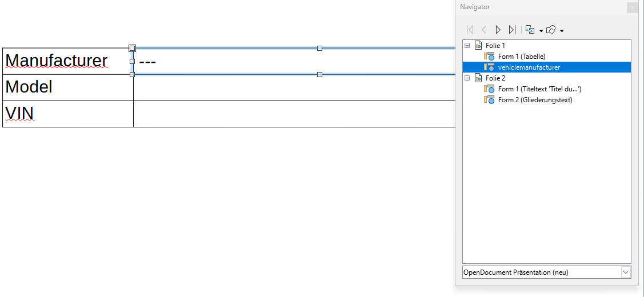Screen dimensions: 644x297
Task: Open the Show Shapes dropdown arrow
Action: point(562,31)
